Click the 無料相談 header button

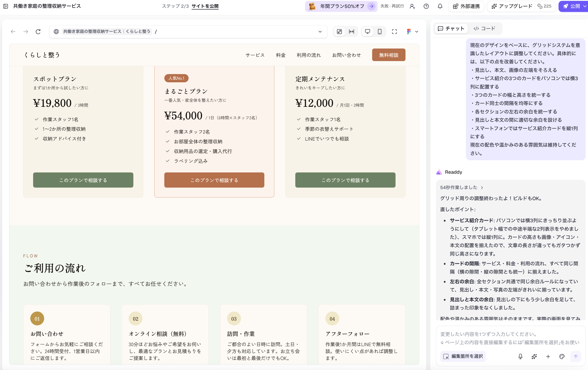pyautogui.click(x=389, y=55)
